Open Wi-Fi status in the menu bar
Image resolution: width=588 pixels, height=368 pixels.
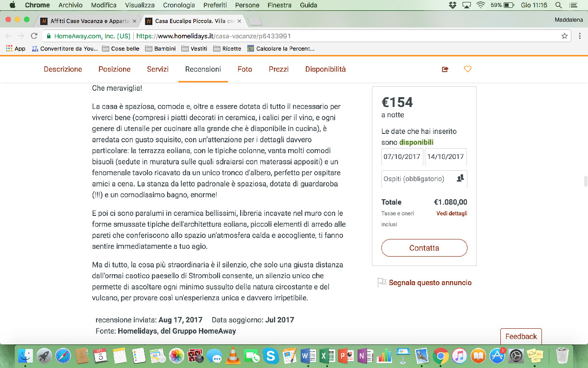480,5
